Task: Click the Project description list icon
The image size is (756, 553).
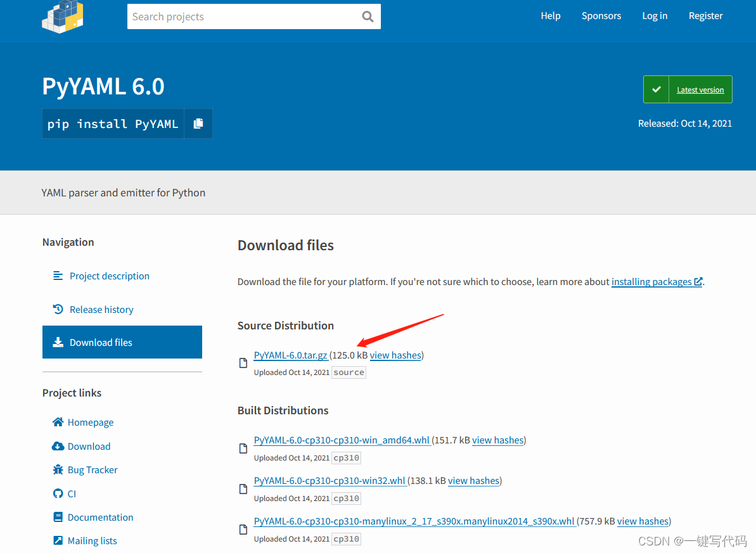Action: click(x=58, y=276)
